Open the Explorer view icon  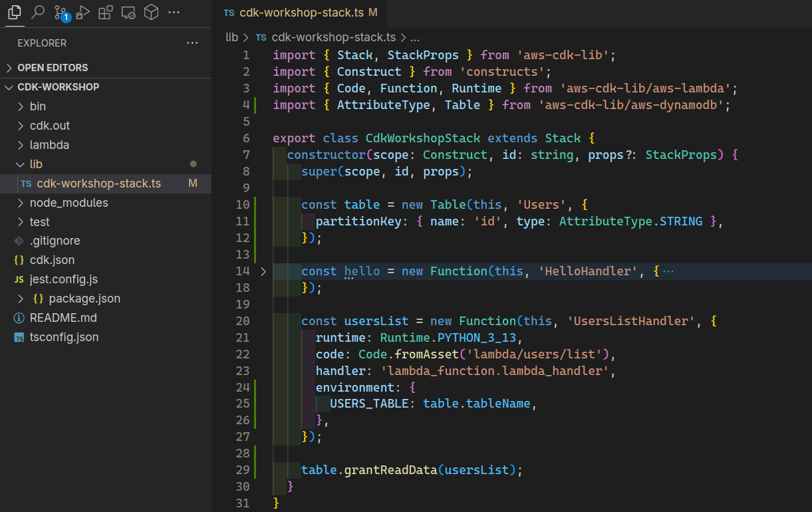click(x=15, y=12)
